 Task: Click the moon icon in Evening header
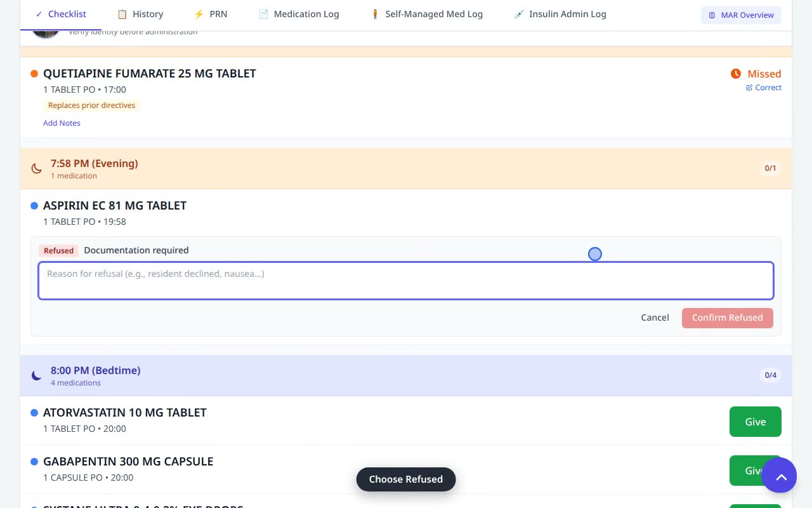point(37,169)
